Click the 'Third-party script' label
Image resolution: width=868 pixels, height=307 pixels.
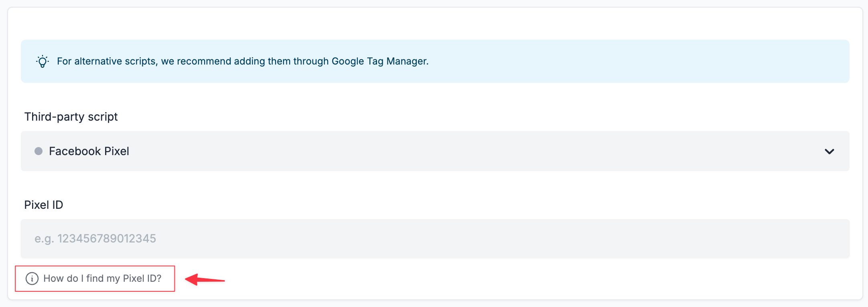[x=71, y=117]
